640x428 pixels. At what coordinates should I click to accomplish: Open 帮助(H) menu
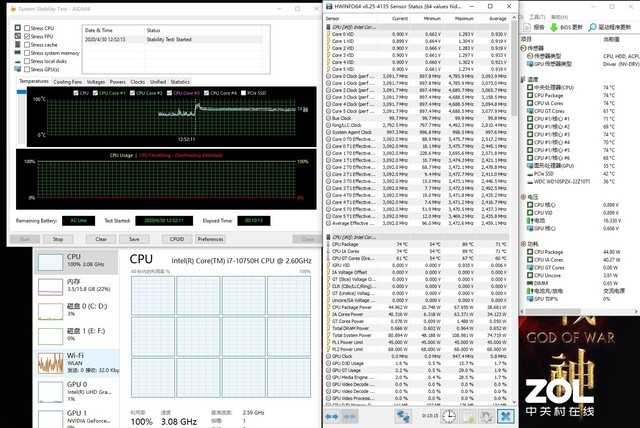[x=559, y=17]
